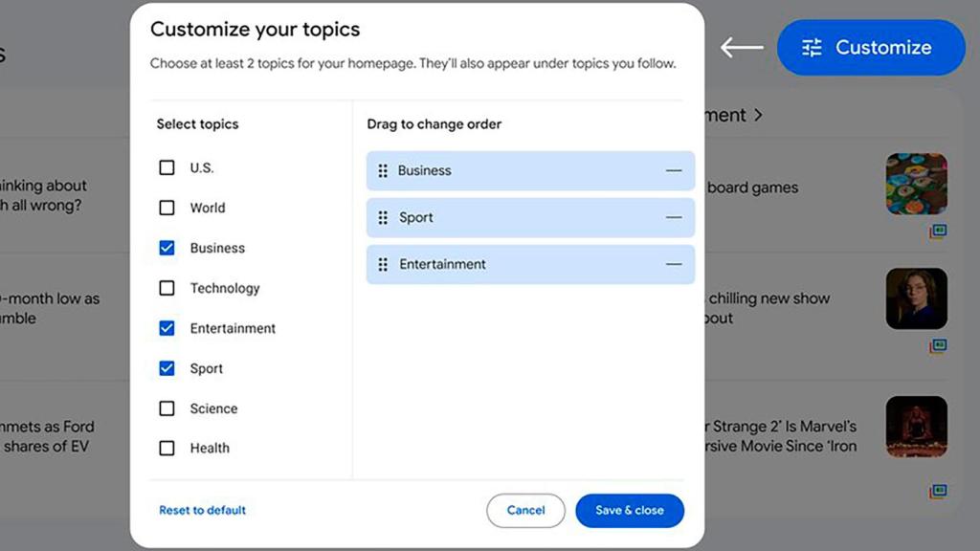Expand the Entertainment section chevron
Viewport: 980px width, 551px height.
(759, 114)
